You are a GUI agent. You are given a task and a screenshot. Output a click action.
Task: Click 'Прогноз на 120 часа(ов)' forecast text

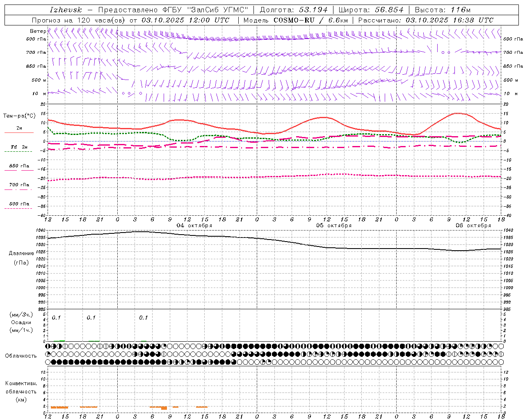(79, 20)
